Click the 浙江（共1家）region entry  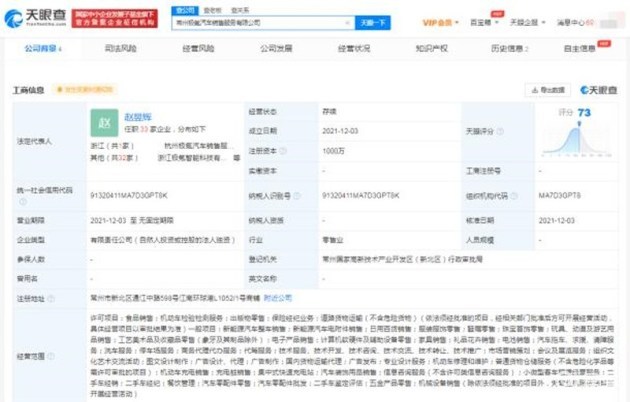tap(112, 146)
